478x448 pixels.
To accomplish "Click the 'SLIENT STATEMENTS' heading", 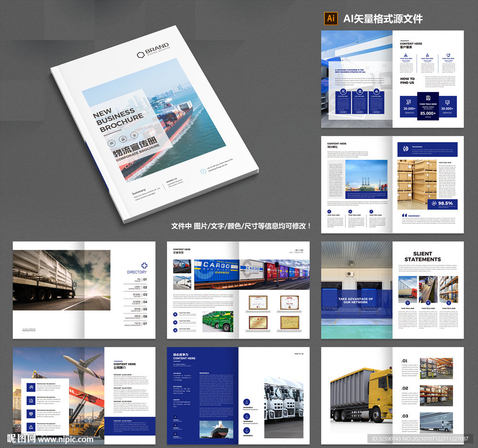I will point(422,256).
